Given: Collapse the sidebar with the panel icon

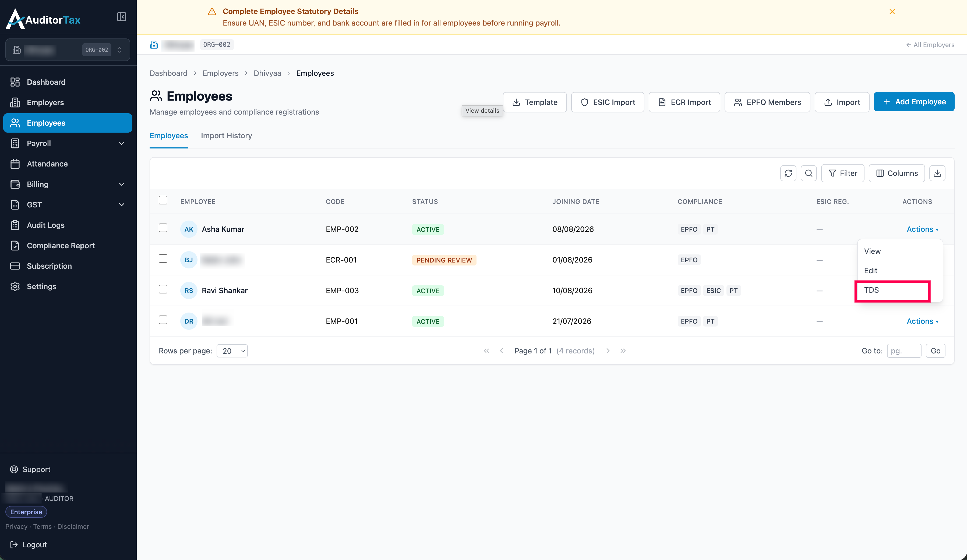Looking at the screenshot, I should pos(121,17).
